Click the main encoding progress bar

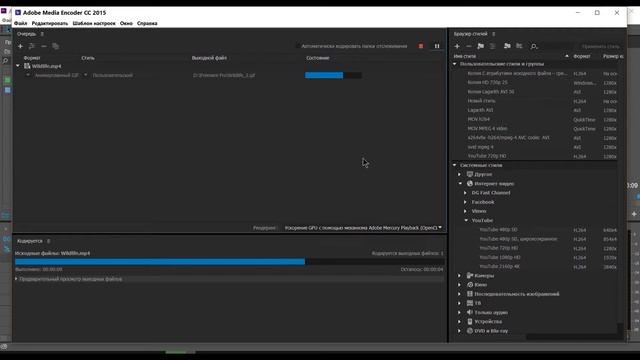(229, 262)
